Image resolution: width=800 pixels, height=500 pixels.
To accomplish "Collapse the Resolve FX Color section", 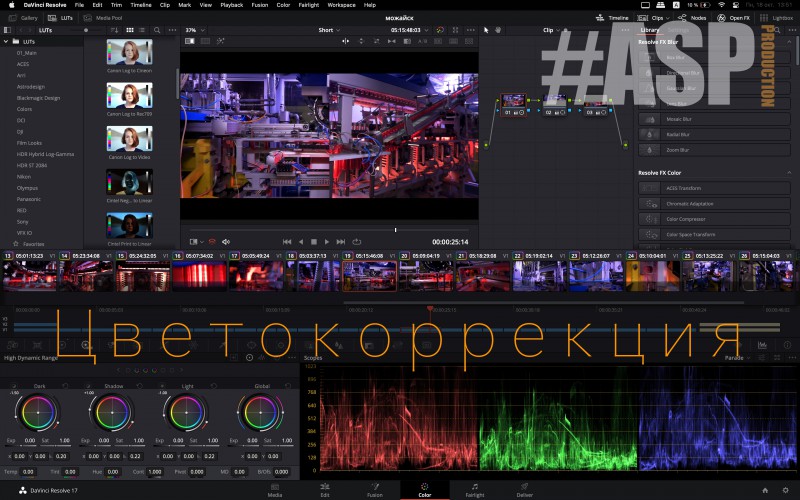I will 789,173.
